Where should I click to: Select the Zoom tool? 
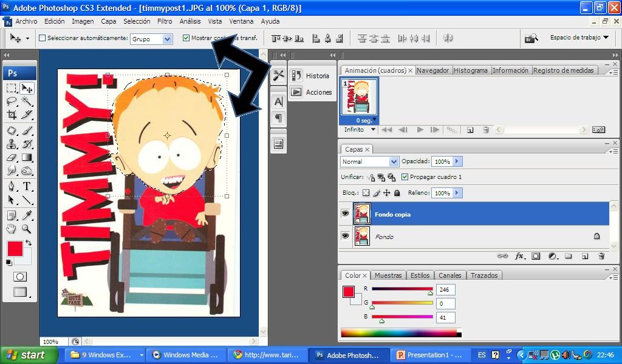27,229
